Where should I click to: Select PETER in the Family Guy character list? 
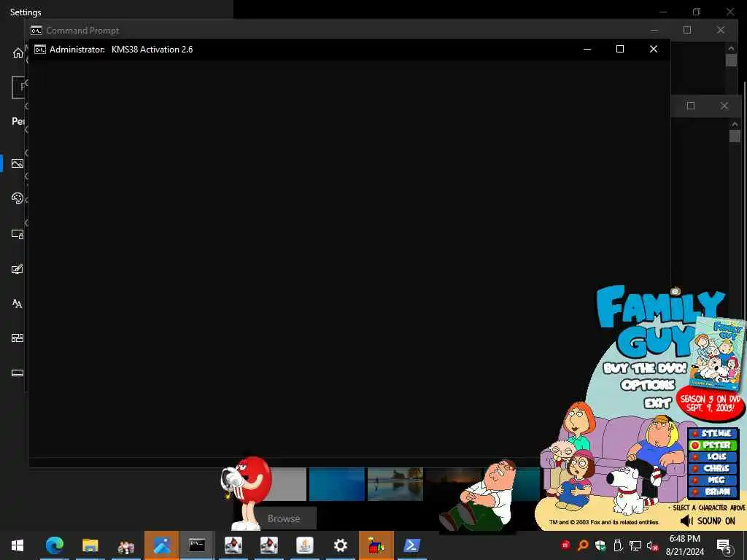tap(713, 446)
